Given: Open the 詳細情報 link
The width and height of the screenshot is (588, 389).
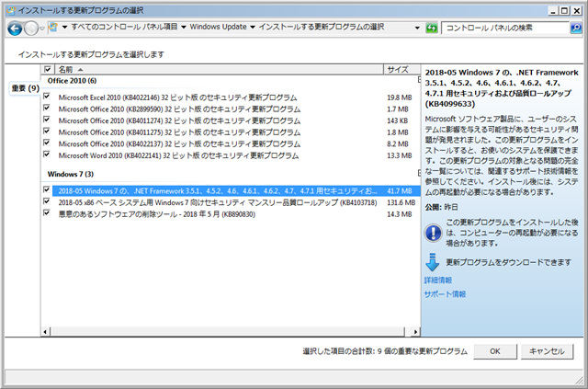Looking at the screenshot, I should [x=438, y=280].
